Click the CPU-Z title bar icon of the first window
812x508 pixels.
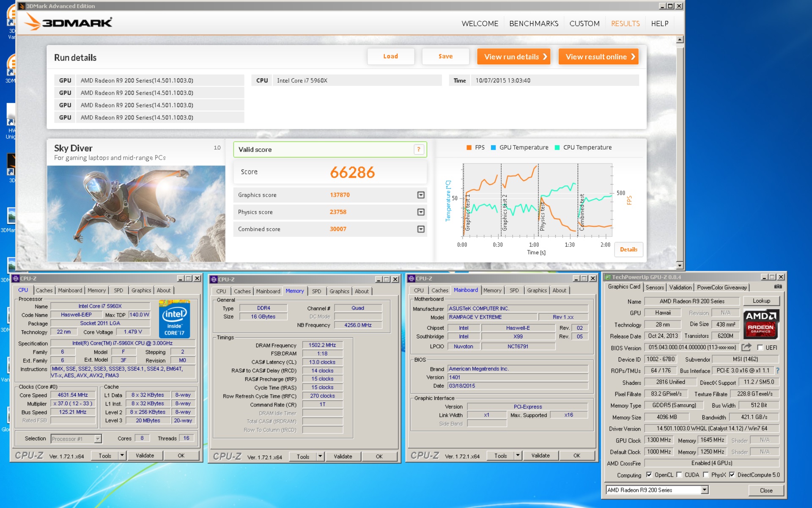(x=16, y=279)
